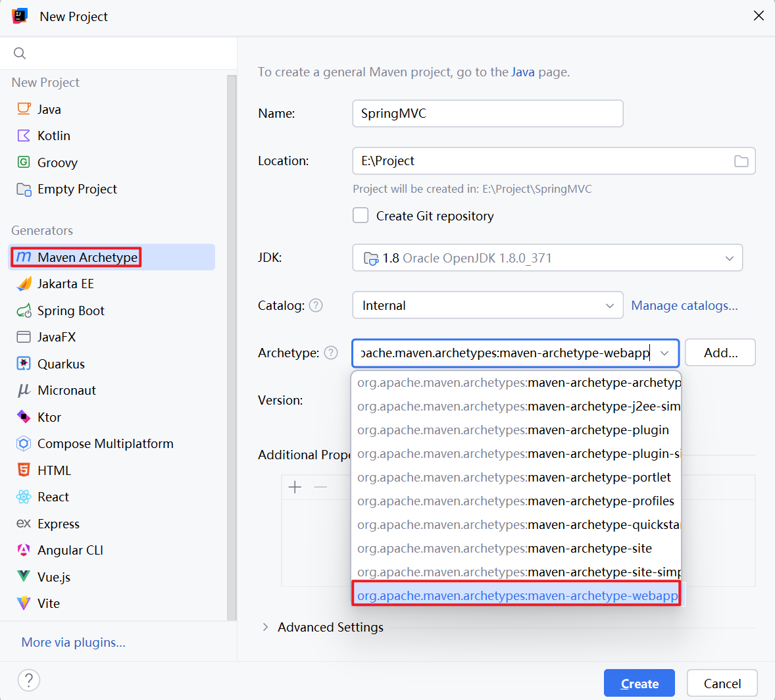Screen dimensions: 775x700
Task: Choose maven-archetype-site option
Action: click(516, 549)
